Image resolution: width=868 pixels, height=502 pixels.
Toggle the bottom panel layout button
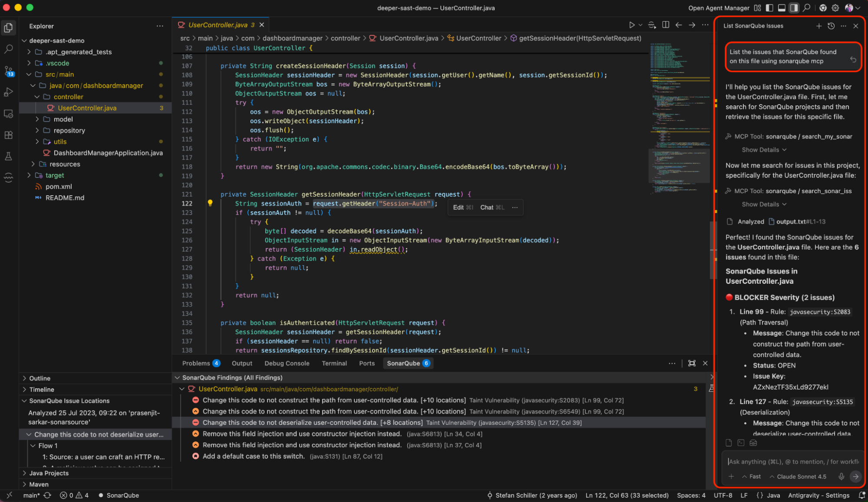782,8
